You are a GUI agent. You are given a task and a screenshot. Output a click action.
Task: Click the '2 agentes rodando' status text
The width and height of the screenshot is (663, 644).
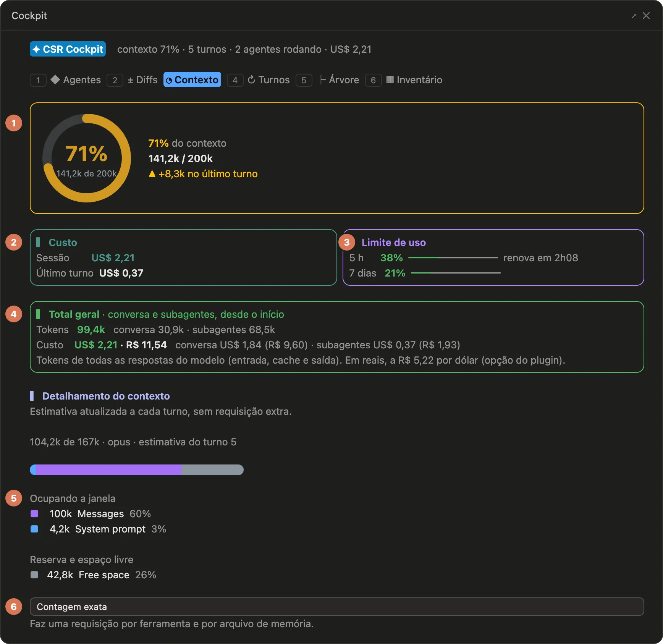tap(278, 49)
